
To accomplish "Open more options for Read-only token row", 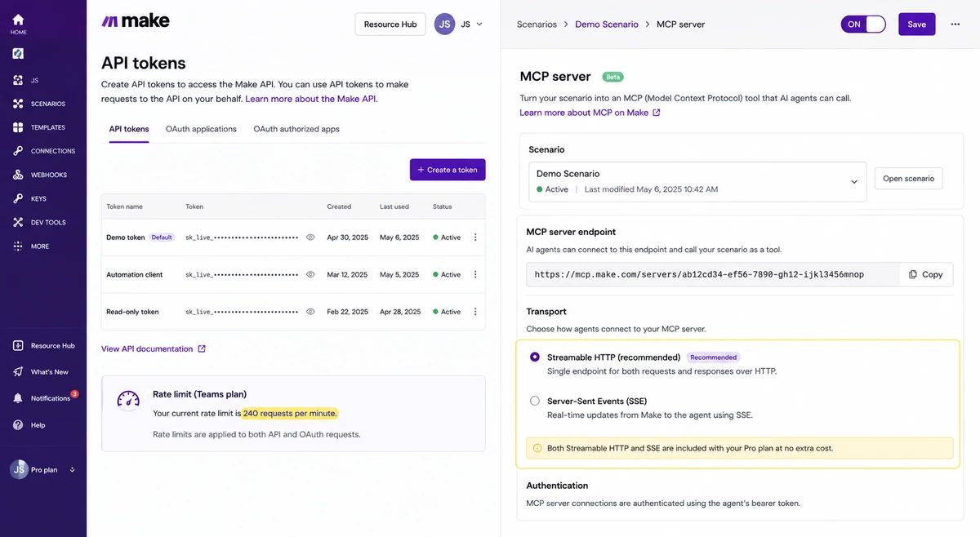I will pos(475,312).
